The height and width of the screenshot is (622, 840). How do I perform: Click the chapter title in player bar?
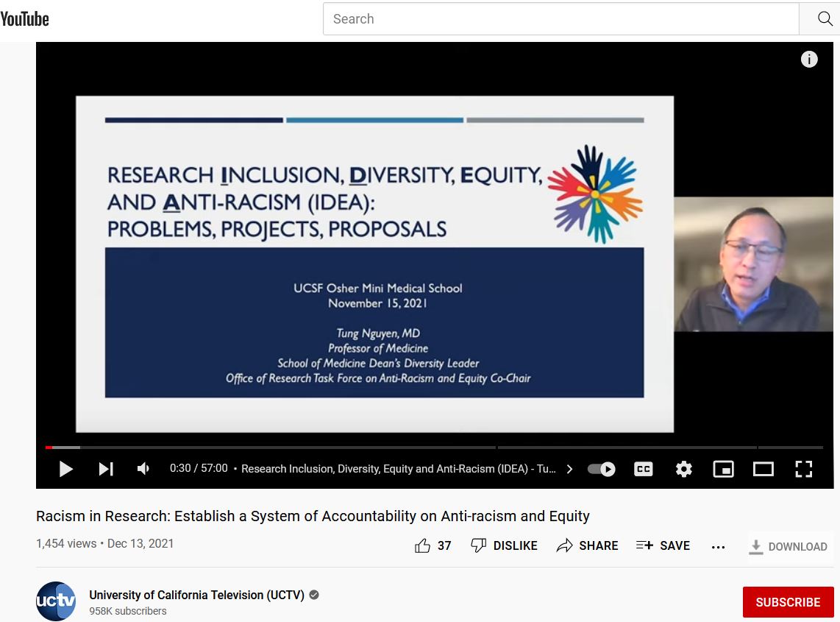[x=399, y=469]
